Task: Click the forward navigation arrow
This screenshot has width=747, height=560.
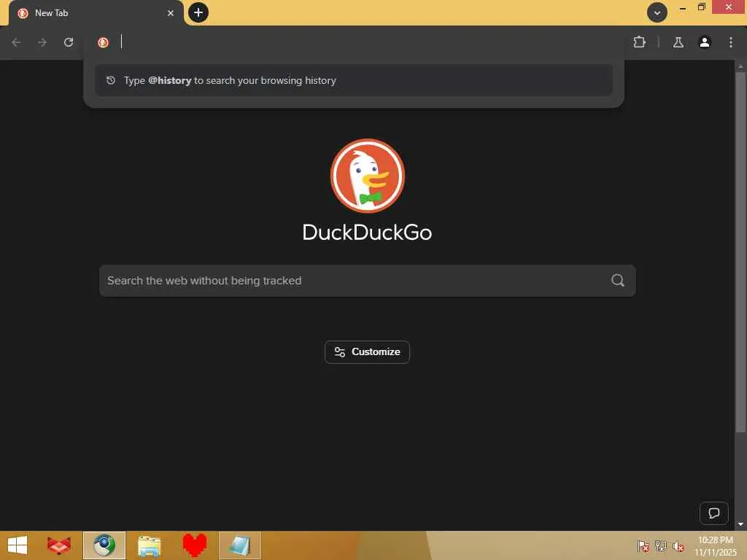Action: point(42,42)
